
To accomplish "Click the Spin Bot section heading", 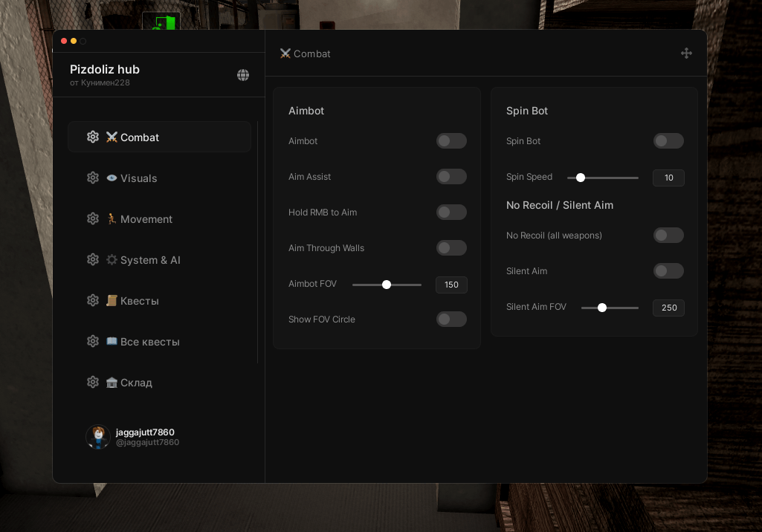I will [x=527, y=111].
